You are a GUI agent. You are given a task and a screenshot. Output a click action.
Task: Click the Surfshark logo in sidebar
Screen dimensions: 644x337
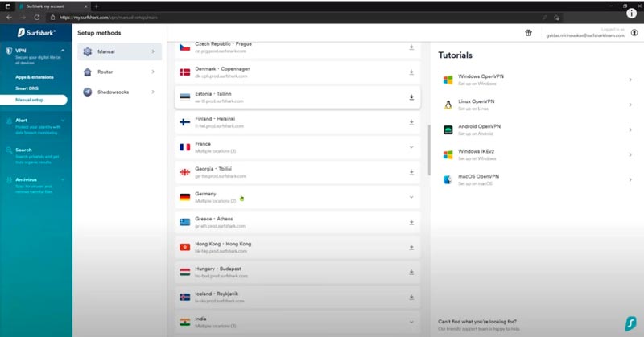coord(36,32)
